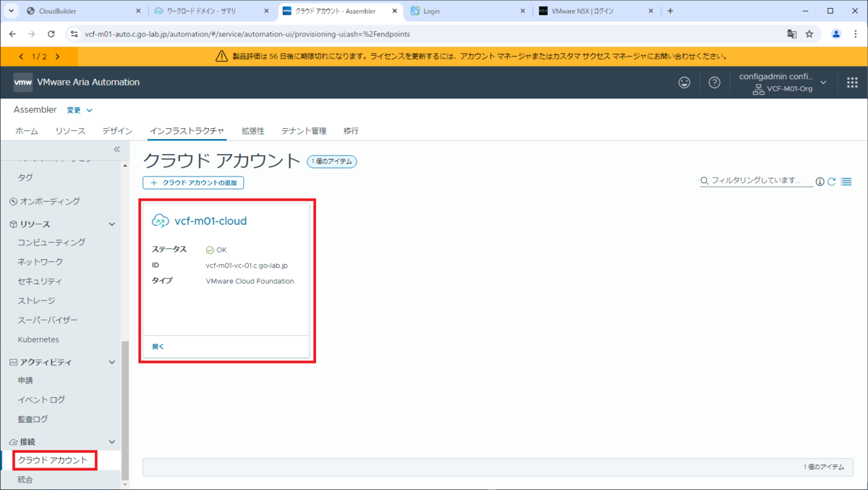The width and height of the screenshot is (868, 490).
Task: Open the 移行 tab
Action: coord(351,131)
